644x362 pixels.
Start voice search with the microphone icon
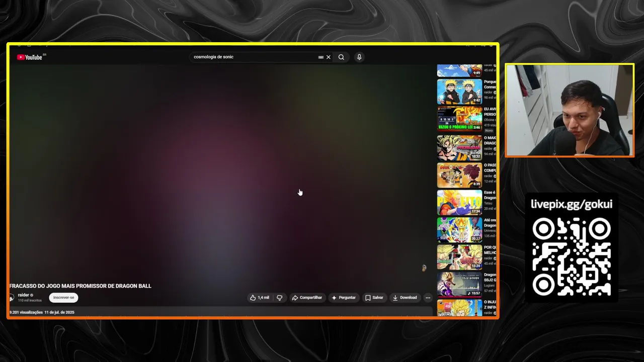tap(359, 57)
